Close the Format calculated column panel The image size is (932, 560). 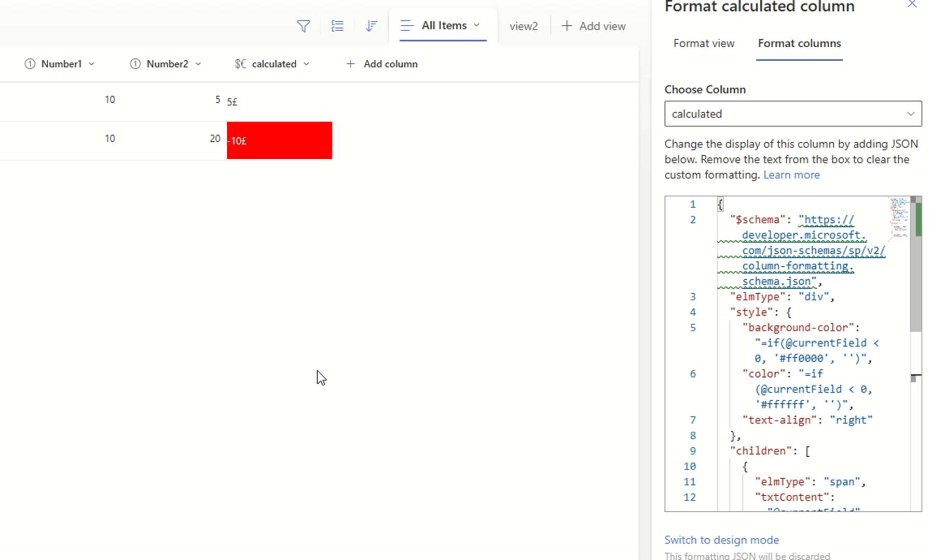tap(912, 4)
